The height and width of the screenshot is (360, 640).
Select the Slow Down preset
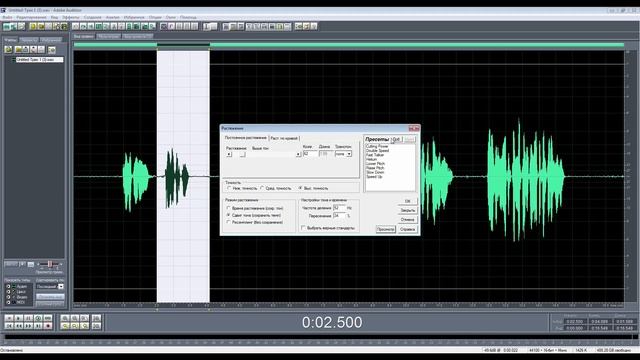click(x=375, y=172)
